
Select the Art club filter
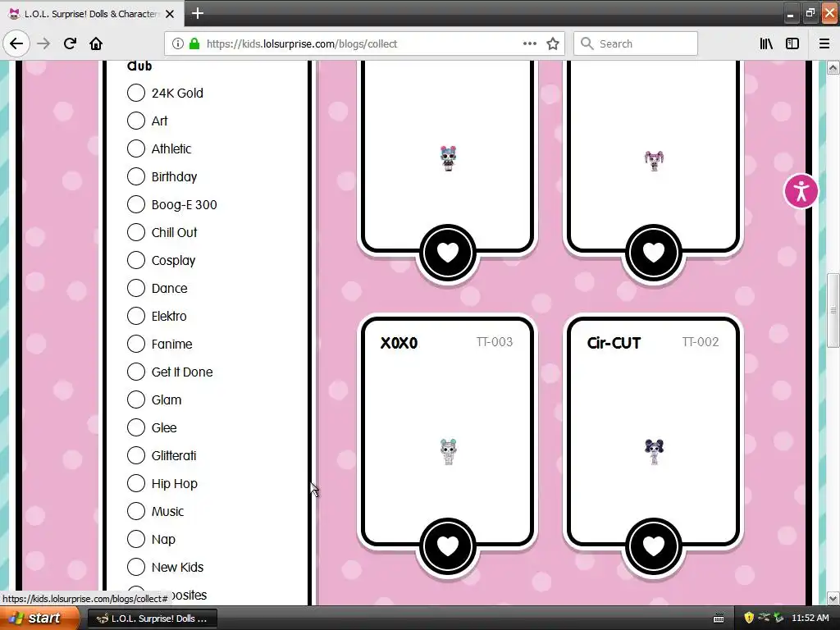point(136,121)
